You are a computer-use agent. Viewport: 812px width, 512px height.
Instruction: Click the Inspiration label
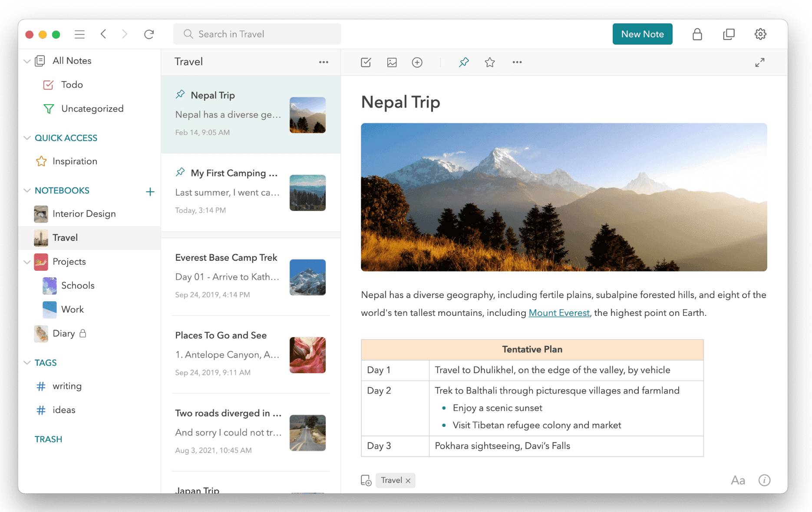75,161
